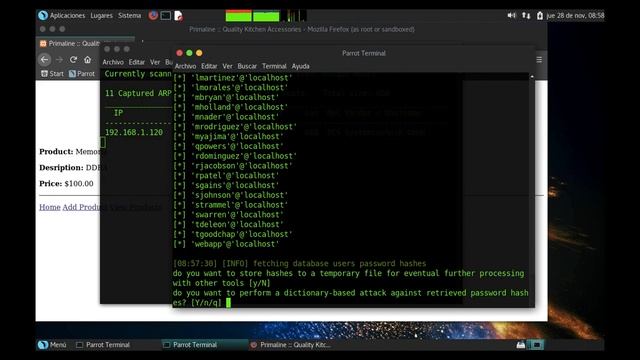Open Sistema menu in top panel
640x360 pixels.
[x=129, y=16]
